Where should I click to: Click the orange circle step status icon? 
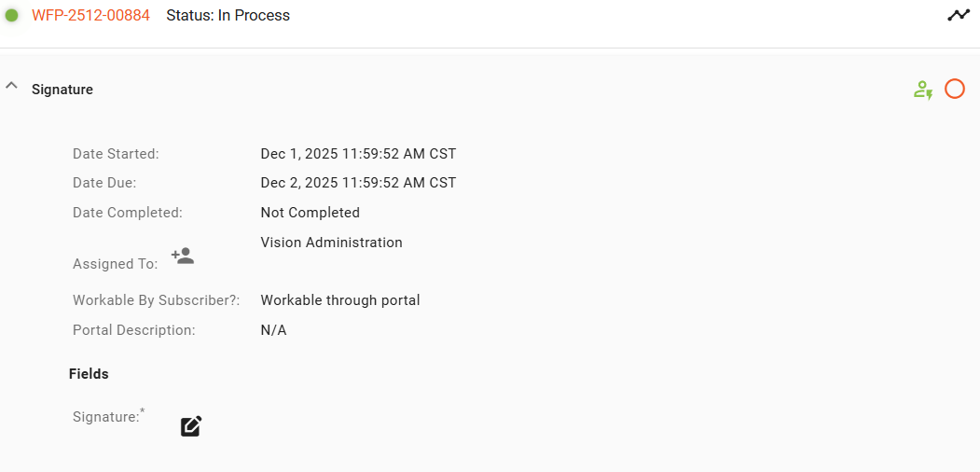955,89
